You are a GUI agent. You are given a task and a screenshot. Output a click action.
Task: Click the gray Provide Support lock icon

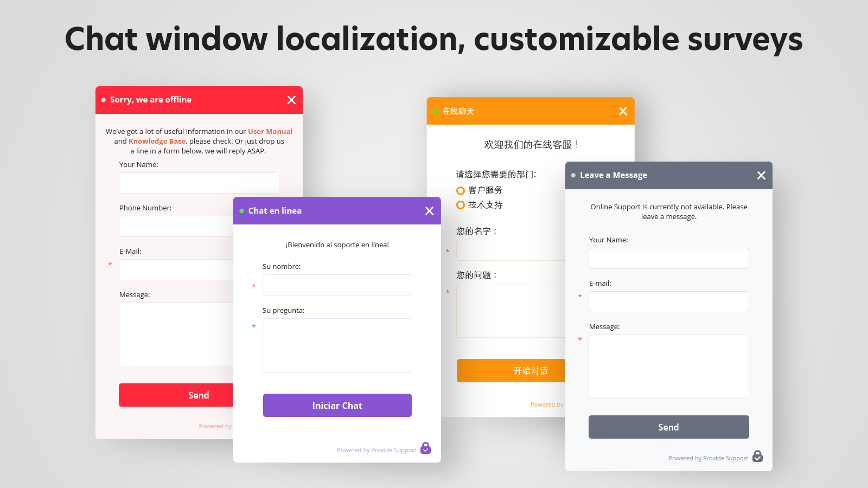(758, 457)
